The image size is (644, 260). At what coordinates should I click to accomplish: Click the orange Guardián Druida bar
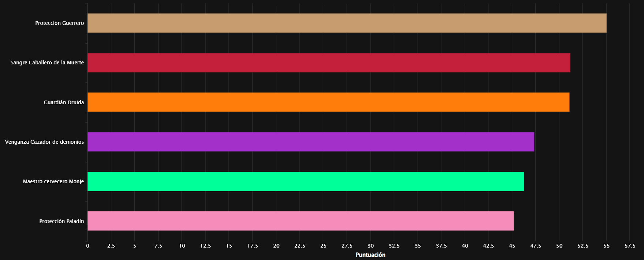point(328,102)
